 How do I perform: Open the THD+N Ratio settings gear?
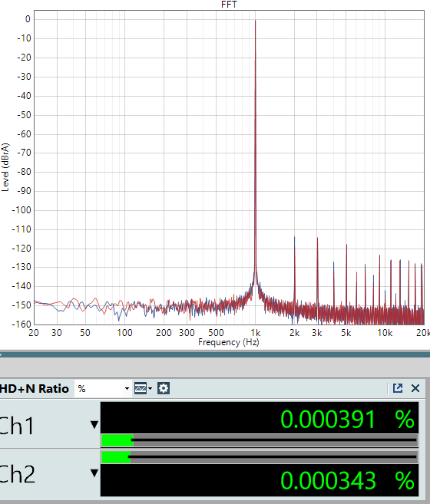tap(164, 388)
